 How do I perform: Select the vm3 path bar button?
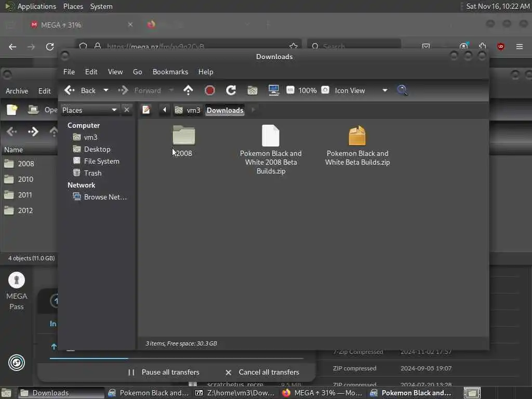pyautogui.click(x=188, y=110)
